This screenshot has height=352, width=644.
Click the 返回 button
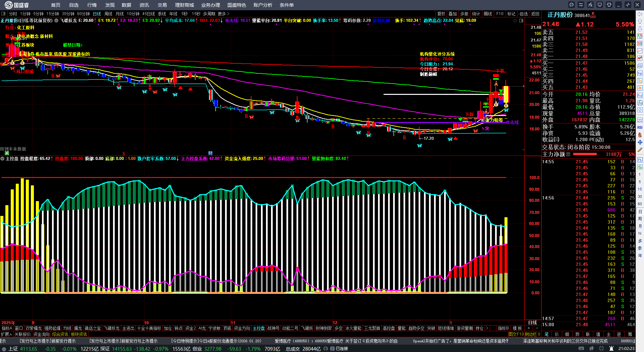pos(535,14)
